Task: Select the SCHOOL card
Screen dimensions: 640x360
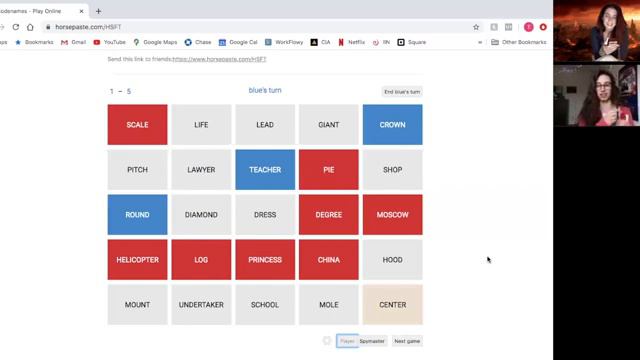Action: pyautogui.click(x=265, y=304)
